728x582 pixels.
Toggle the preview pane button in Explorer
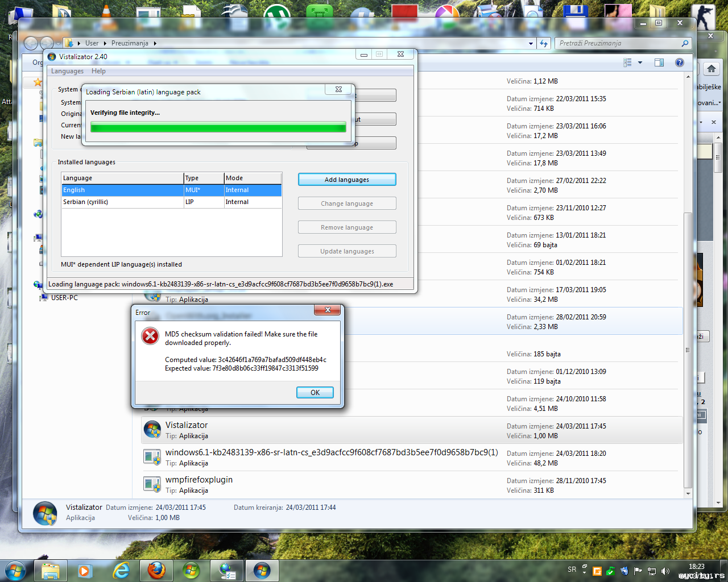(x=659, y=63)
